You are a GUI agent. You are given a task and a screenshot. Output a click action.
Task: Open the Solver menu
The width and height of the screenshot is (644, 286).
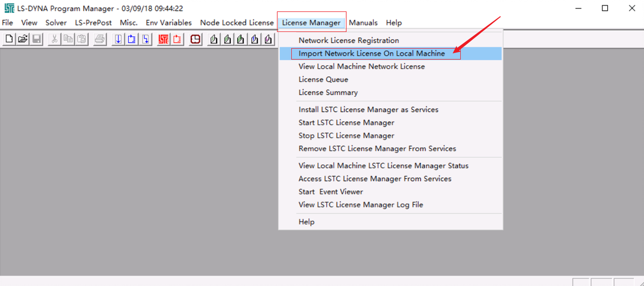click(x=56, y=23)
